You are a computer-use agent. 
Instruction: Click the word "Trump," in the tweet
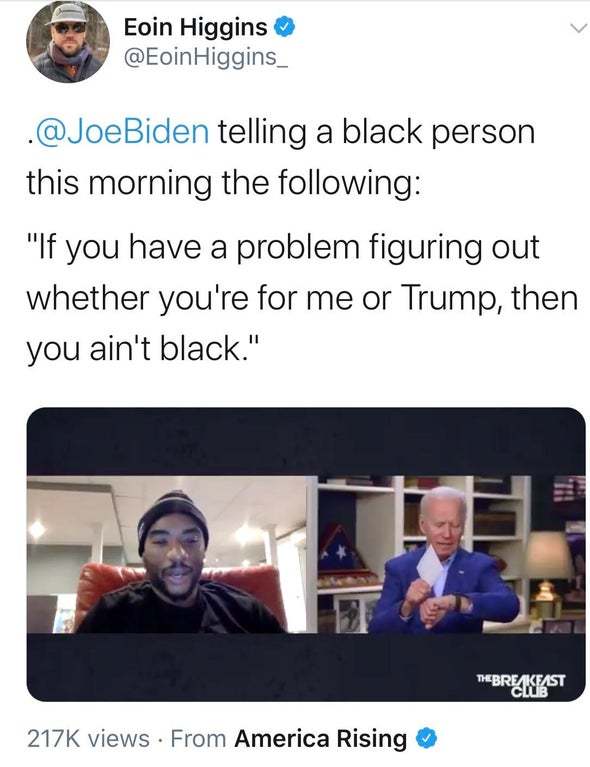click(454, 298)
